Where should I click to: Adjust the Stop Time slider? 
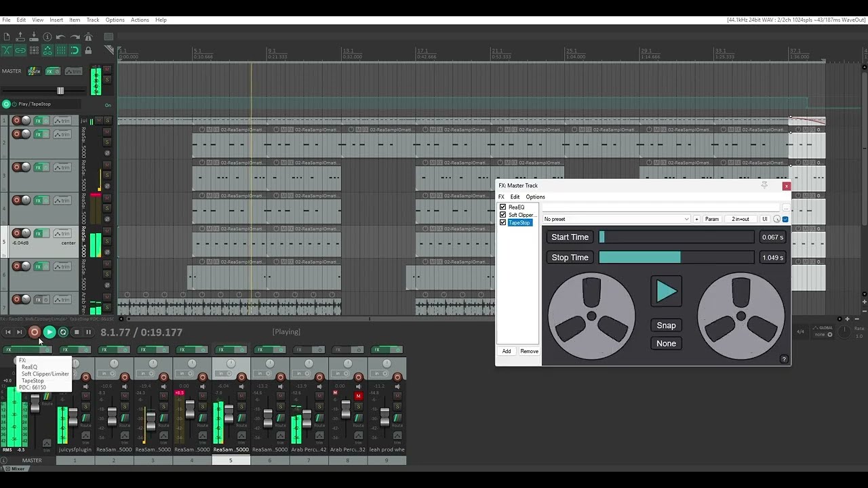pos(677,258)
